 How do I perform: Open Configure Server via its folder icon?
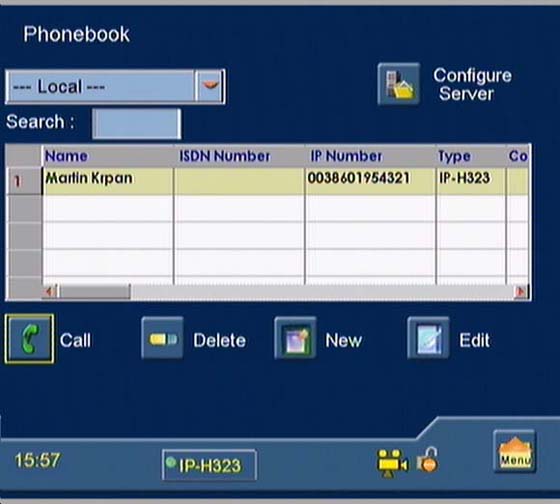[399, 84]
